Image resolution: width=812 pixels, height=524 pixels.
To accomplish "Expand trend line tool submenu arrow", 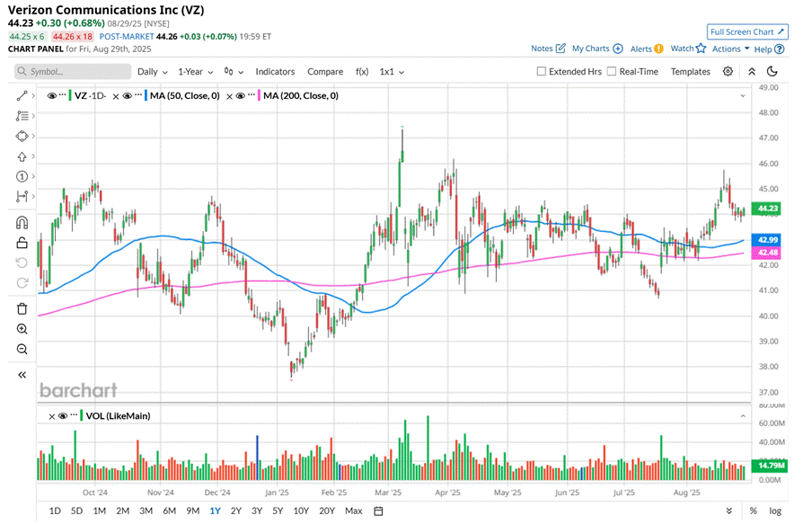I will (x=33, y=96).
